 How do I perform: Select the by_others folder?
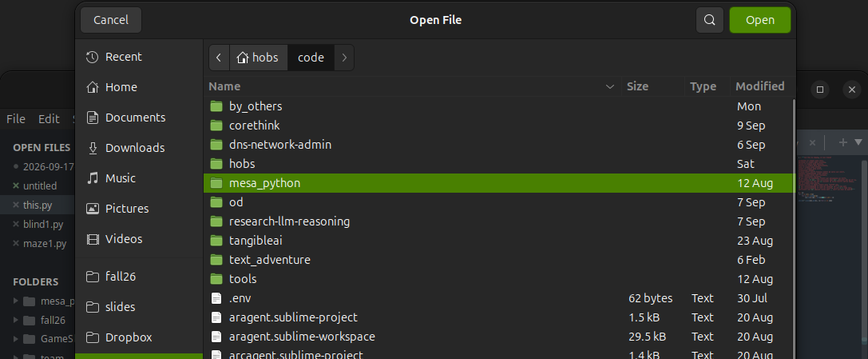(499, 106)
